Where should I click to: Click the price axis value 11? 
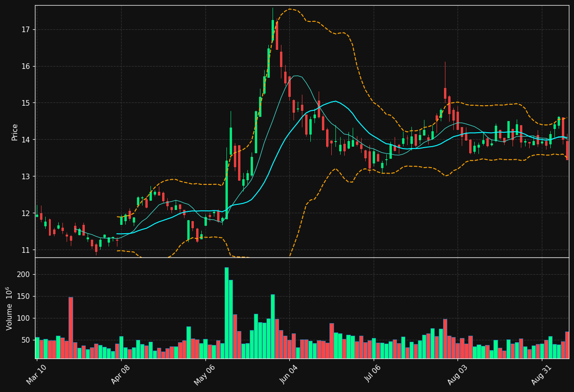pyautogui.click(x=25, y=250)
